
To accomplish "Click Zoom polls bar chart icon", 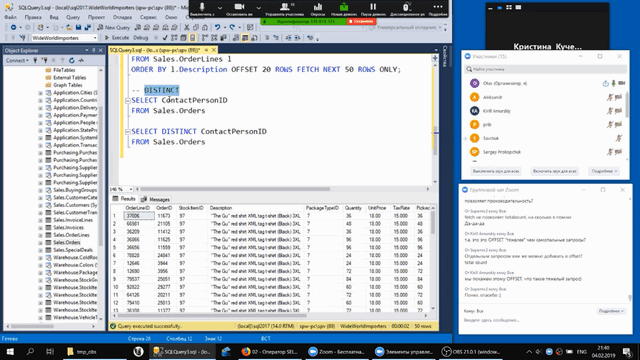I will tap(318, 8).
